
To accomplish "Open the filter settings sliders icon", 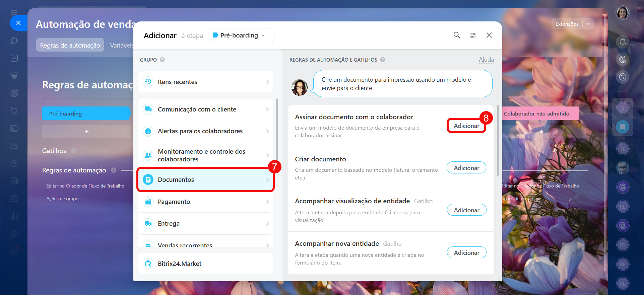I will tap(473, 35).
